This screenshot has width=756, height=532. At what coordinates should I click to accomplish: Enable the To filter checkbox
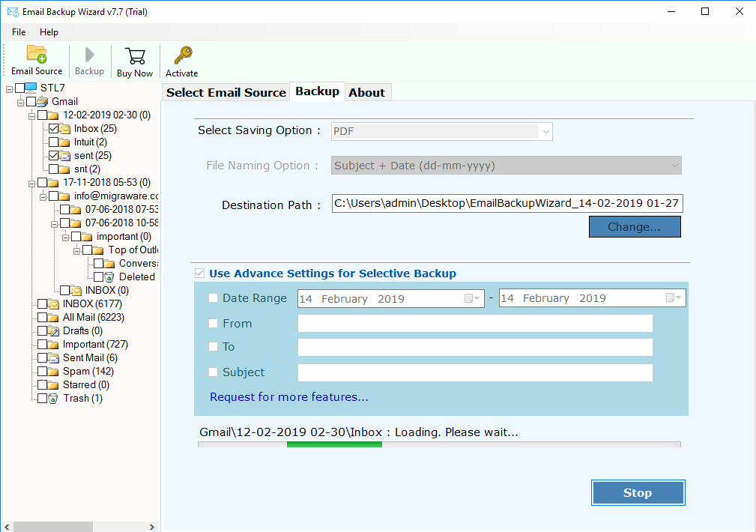click(213, 346)
